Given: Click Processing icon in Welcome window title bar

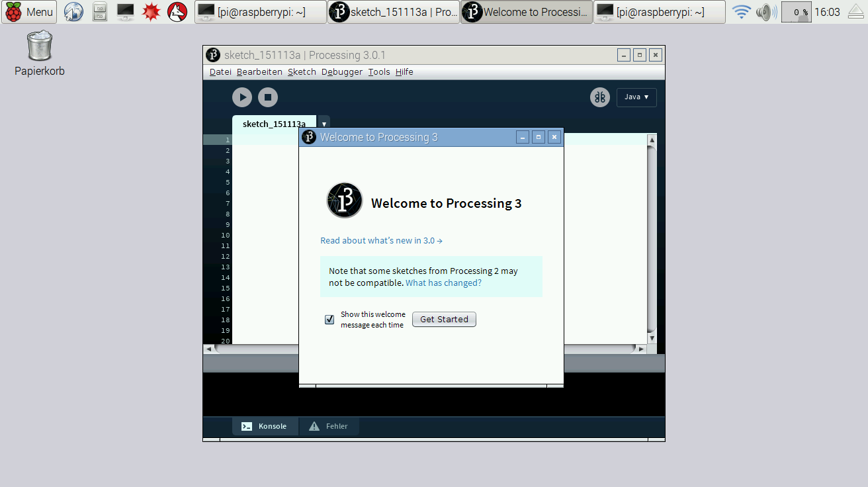Looking at the screenshot, I should coord(309,137).
